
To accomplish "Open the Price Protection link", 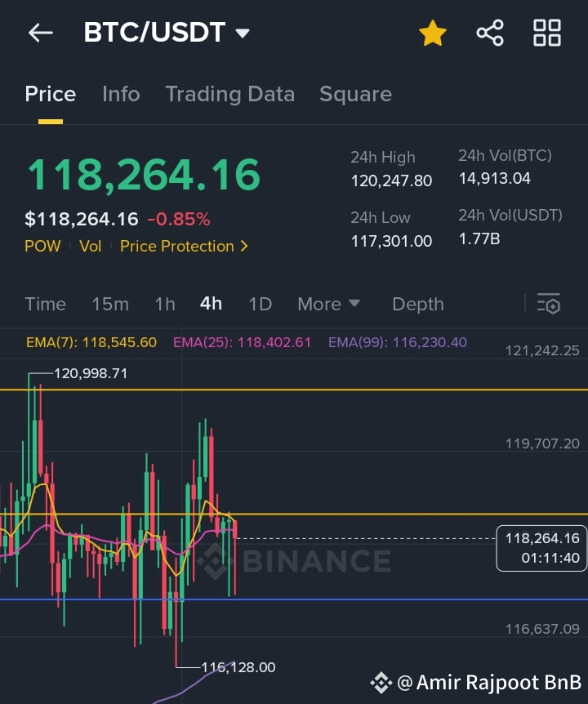I will pos(184,246).
